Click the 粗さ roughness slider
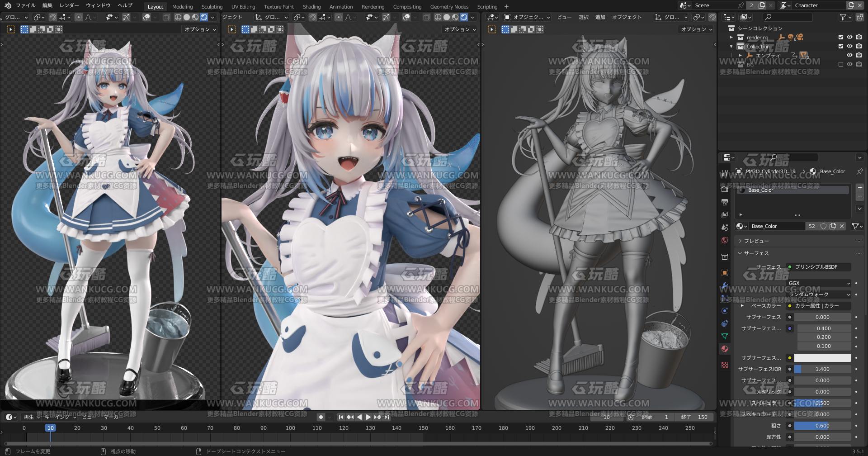868x456 pixels. coord(822,426)
